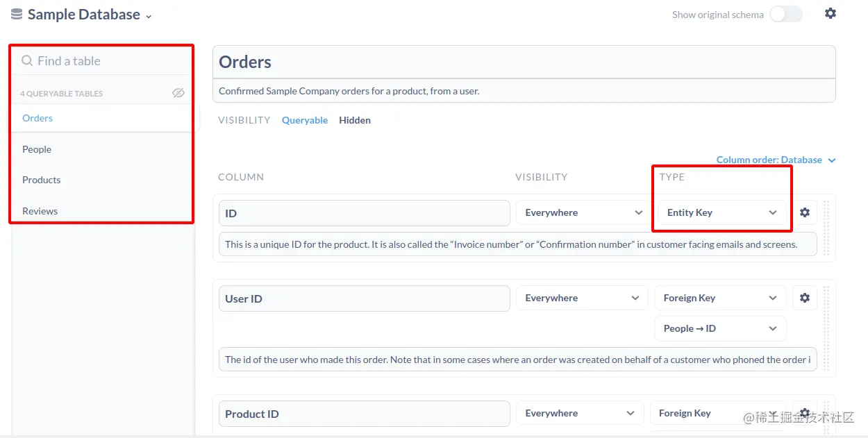Viewport: 868px width, 438px height.
Task: Set table visibility to Hidden
Action: point(354,120)
